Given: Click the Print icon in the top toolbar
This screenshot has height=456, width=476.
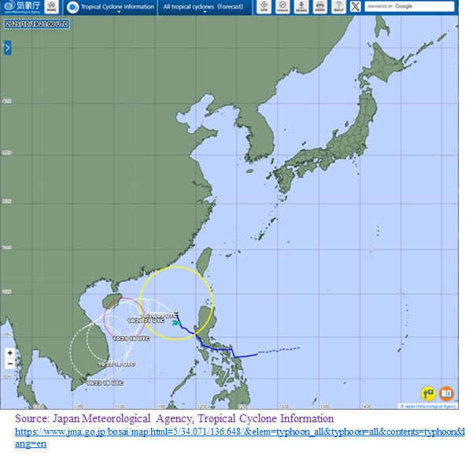Looking at the screenshot, I should [x=319, y=6].
